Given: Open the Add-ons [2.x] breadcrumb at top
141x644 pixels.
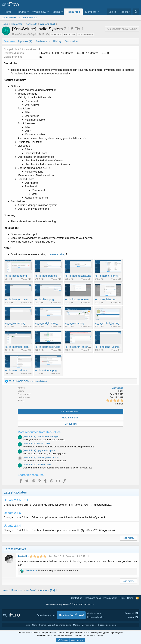Looking at the screenshot, I should (x=47, y=24).
